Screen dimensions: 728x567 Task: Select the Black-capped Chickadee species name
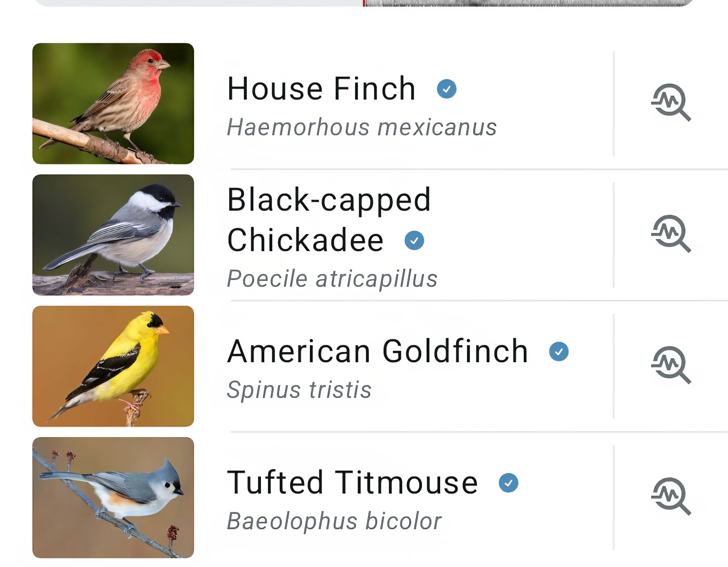(328, 220)
